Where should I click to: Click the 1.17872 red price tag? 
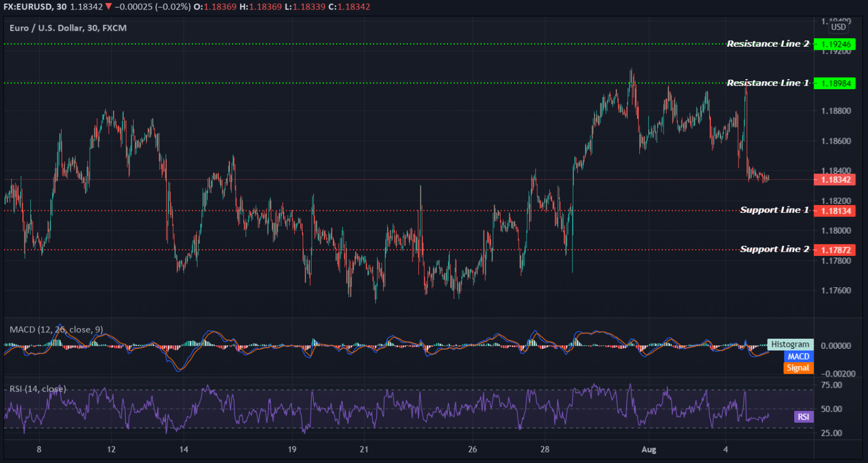tap(835, 250)
